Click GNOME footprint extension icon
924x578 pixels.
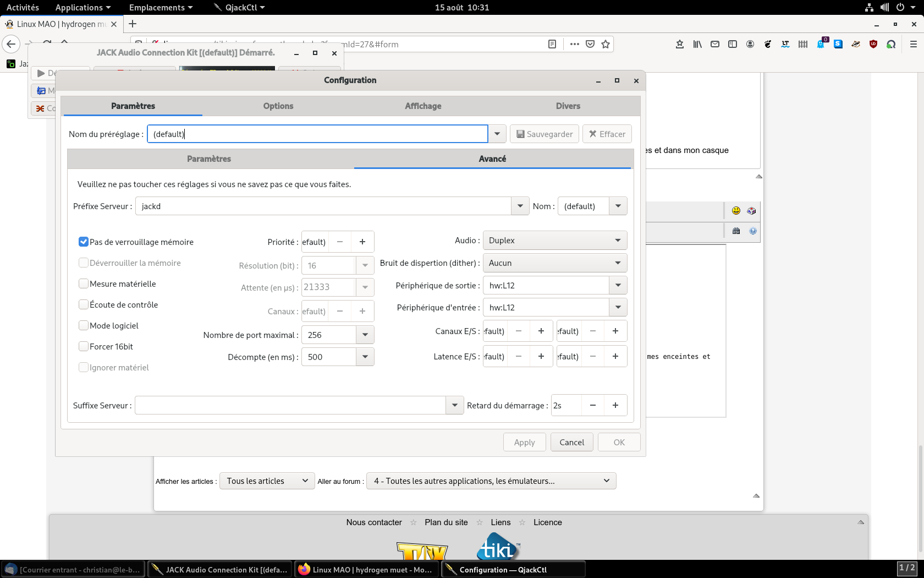pyautogui.click(x=768, y=44)
